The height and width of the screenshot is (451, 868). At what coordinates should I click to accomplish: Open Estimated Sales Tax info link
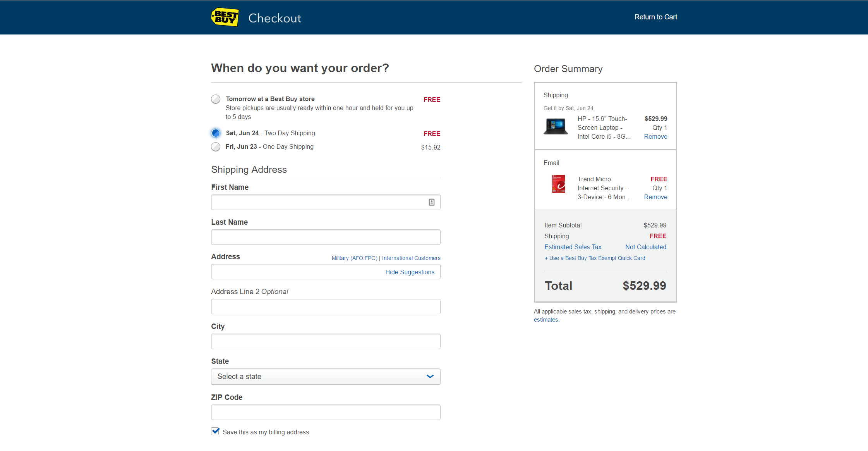coord(573,247)
